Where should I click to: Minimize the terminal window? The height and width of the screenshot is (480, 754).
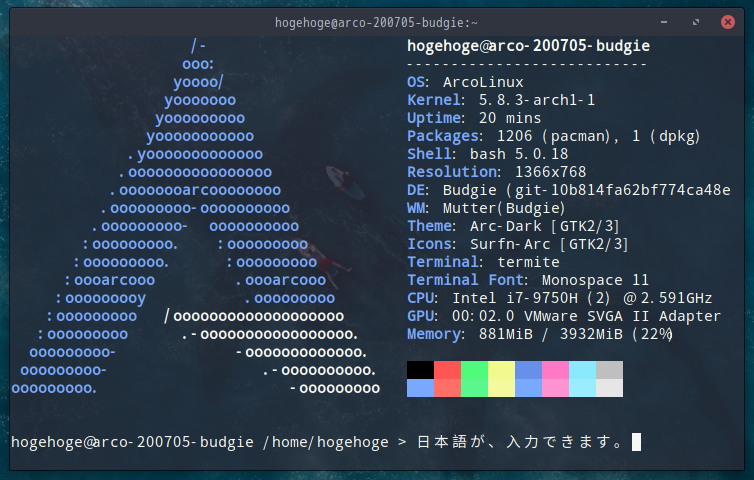pyautogui.click(x=664, y=22)
